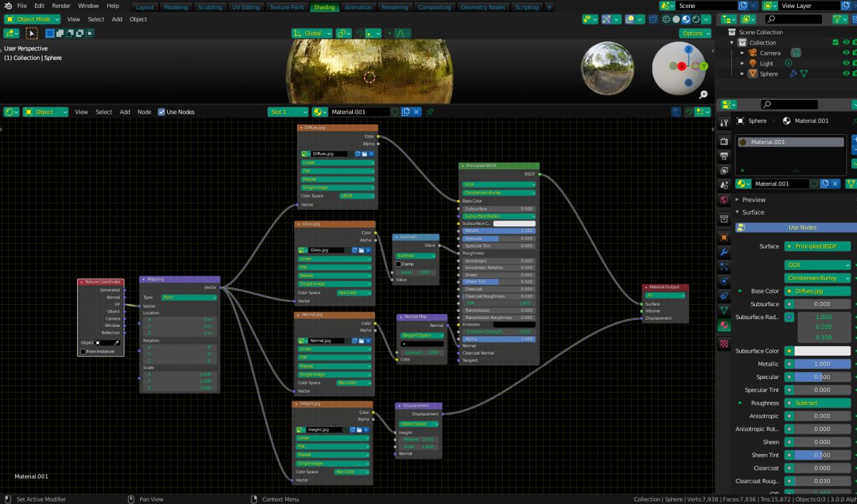Unlink Material.001 in node editor header

(x=416, y=112)
